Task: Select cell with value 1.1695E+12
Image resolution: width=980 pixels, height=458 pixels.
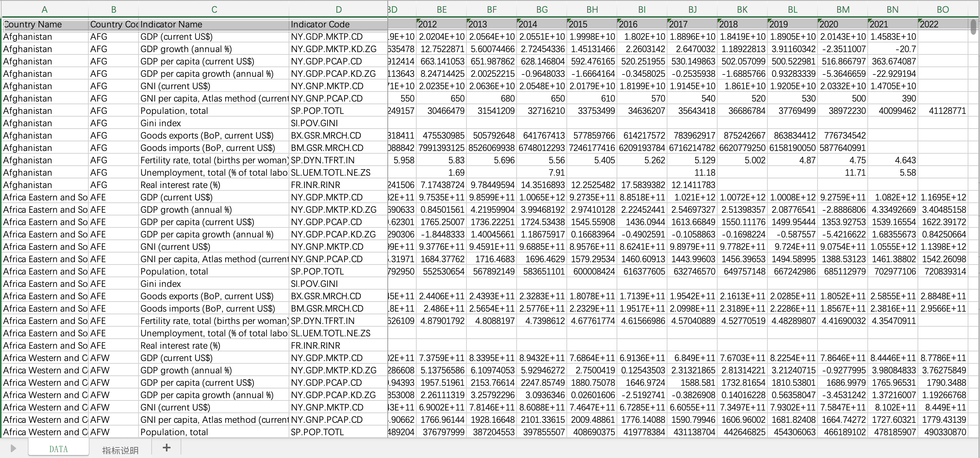Action: coord(943,197)
